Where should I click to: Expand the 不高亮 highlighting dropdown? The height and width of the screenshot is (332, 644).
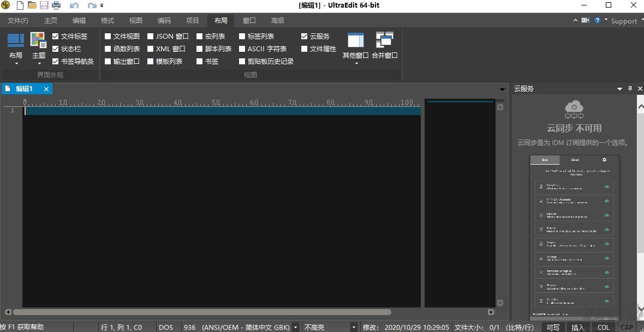[354, 327]
